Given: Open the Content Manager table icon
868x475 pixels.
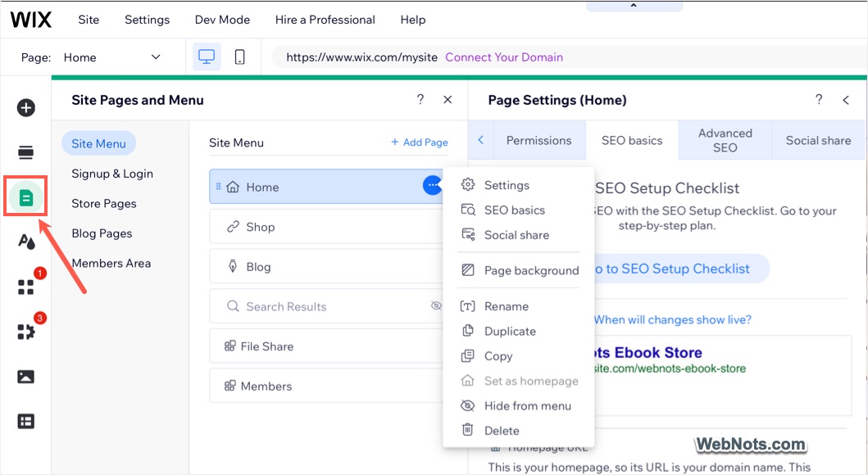Looking at the screenshot, I should (26, 422).
